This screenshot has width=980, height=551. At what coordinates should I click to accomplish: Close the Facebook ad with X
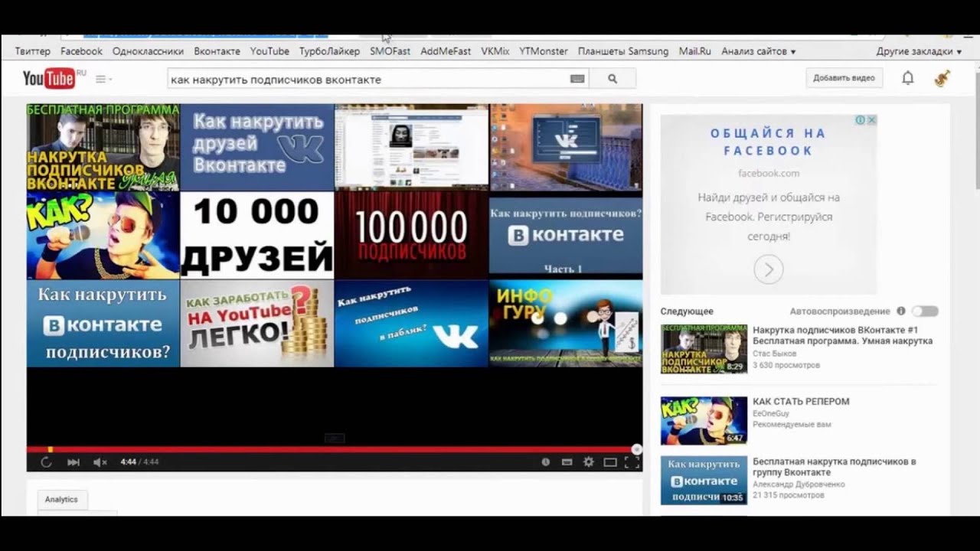[x=871, y=120]
